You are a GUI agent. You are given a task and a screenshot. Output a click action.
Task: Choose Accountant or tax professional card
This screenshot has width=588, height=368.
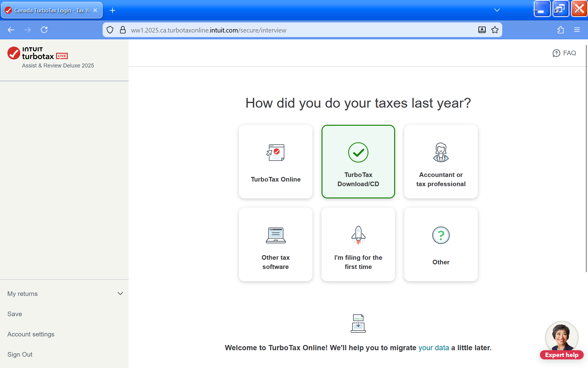(x=441, y=162)
